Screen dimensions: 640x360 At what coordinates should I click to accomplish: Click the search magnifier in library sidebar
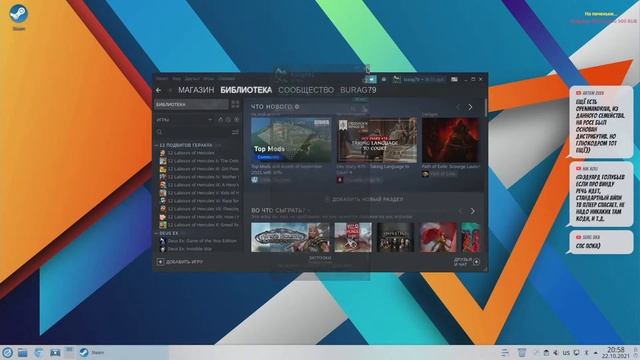tap(160, 132)
